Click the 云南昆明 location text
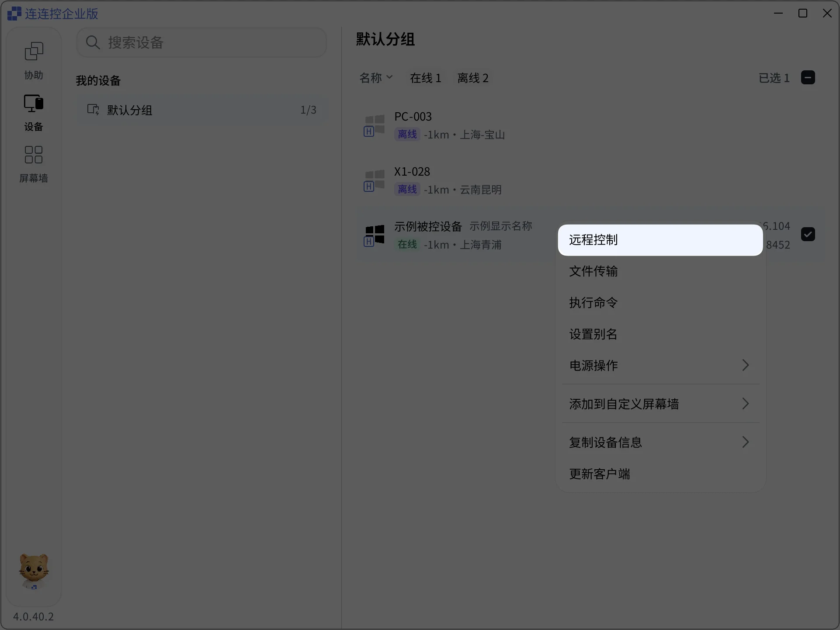Screen dimensions: 840x630 point(480,190)
